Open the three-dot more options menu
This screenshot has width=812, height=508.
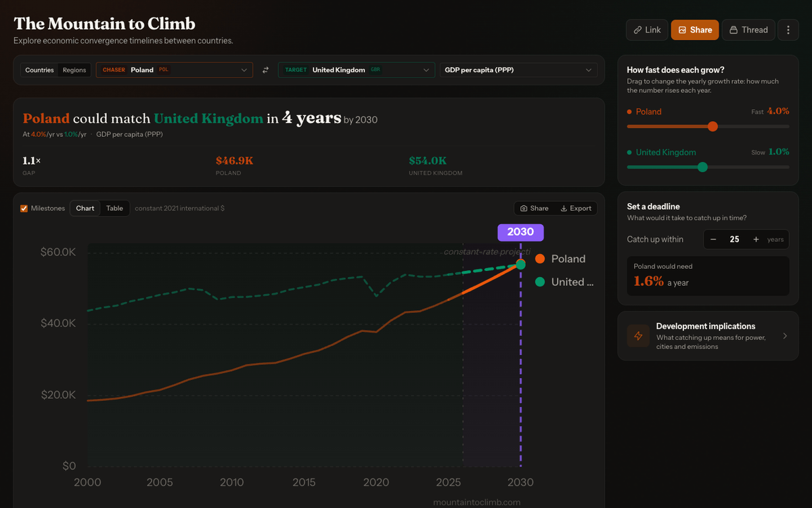[788, 30]
